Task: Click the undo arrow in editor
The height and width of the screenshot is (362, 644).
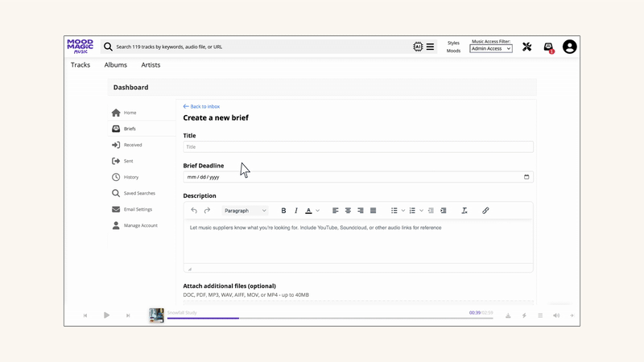Action: coord(194,211)
